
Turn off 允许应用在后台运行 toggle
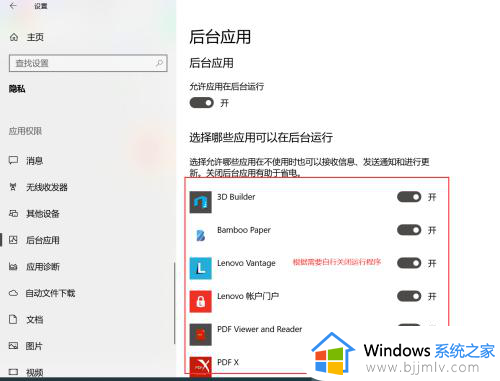click(201, 103)
